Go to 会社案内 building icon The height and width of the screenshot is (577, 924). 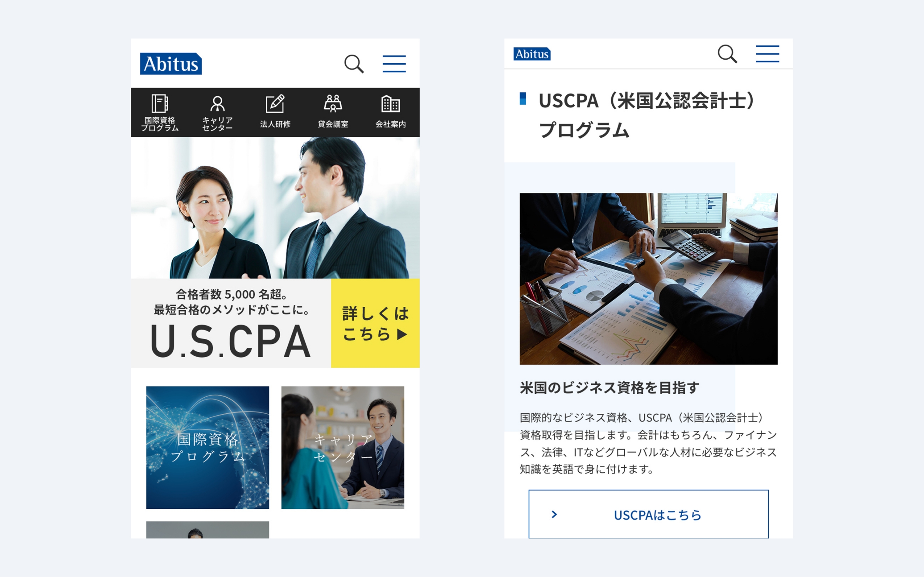(x=391, y=104)
